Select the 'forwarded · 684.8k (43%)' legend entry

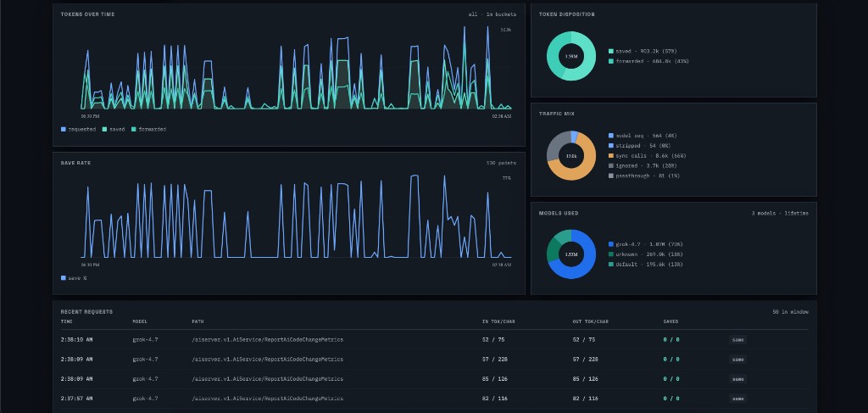[648, 61]
